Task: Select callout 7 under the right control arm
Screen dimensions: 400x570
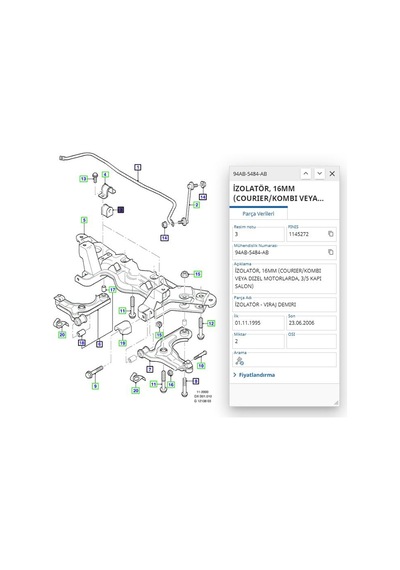Action: (x=150, y=369)
